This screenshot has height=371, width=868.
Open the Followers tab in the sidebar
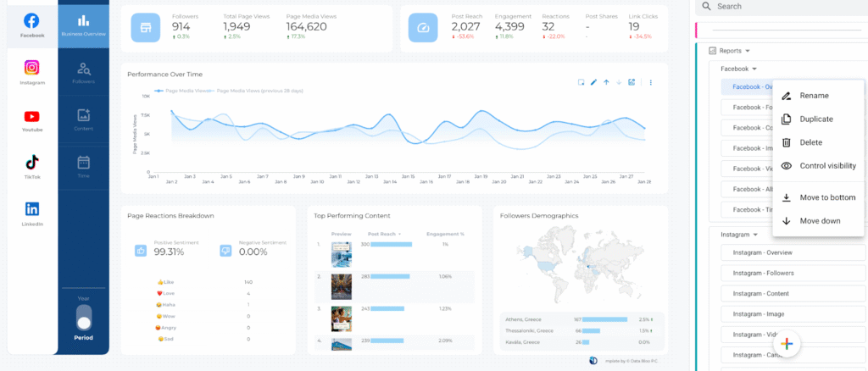(x=83, y=72)
